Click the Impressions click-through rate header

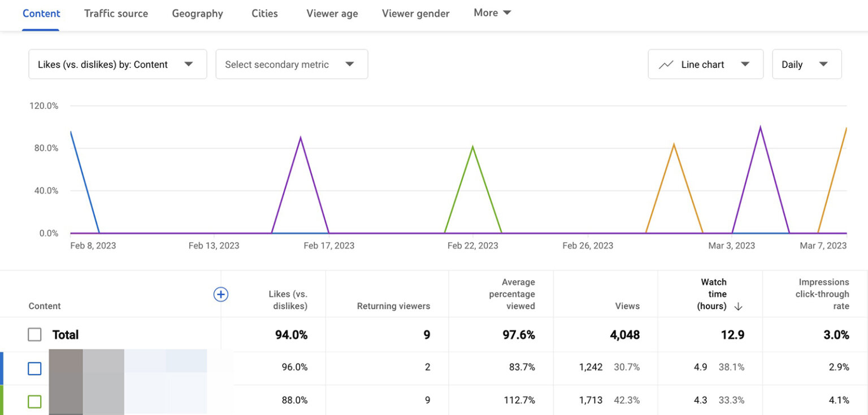click(823, 294)
